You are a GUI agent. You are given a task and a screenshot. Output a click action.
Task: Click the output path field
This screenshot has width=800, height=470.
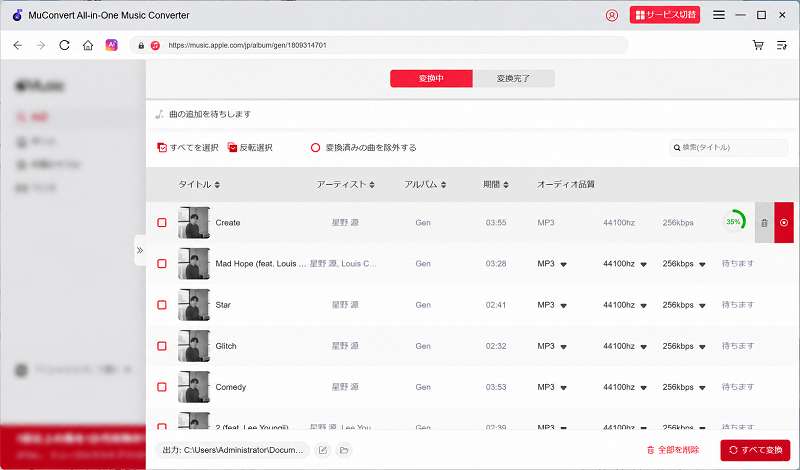(x=233, y=450)
